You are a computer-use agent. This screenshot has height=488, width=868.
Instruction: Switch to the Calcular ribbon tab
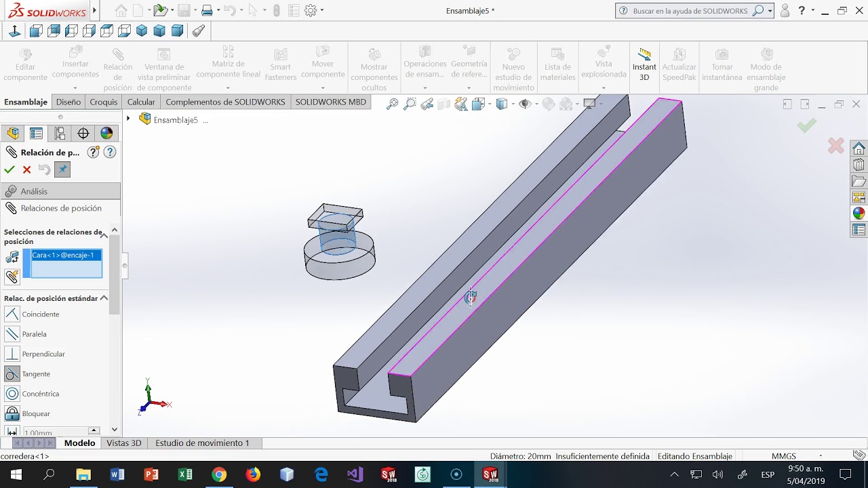tap(141, 102)
